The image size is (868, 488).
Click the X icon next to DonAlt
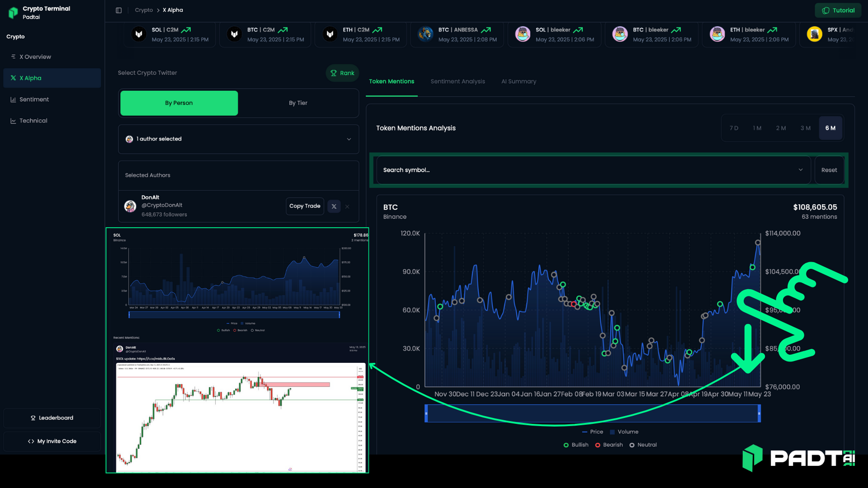point(334,206)
